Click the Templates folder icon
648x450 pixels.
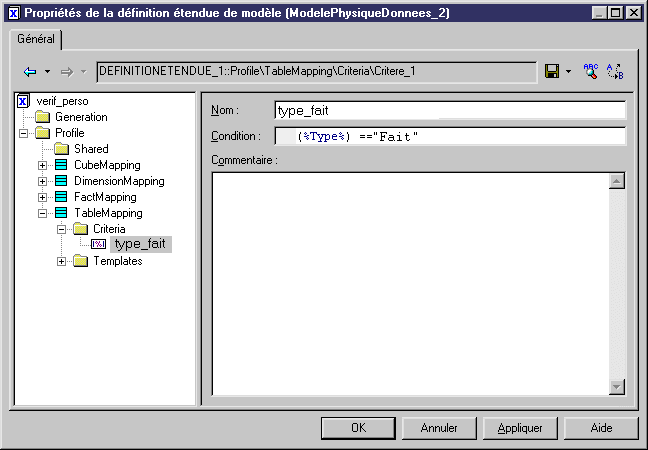[x=80, y=261]
